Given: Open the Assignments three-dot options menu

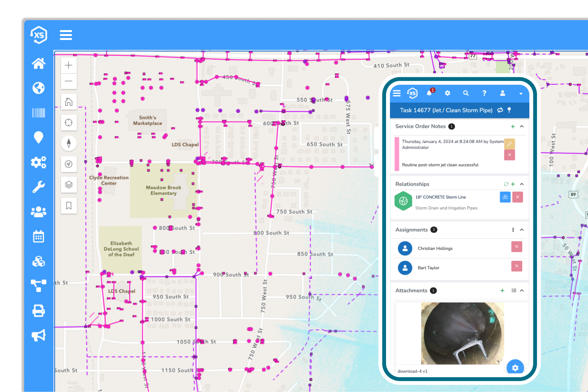Looking at the screenshot, I should click(x=513, y=230).
